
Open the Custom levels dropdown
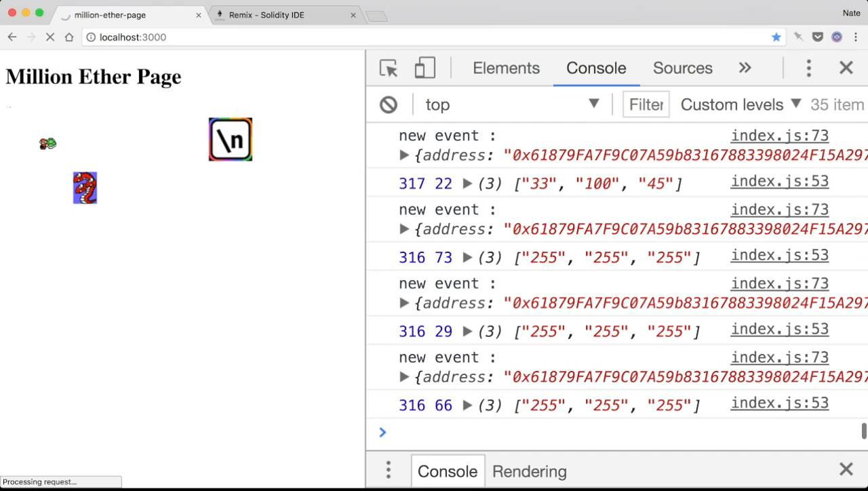741,104
